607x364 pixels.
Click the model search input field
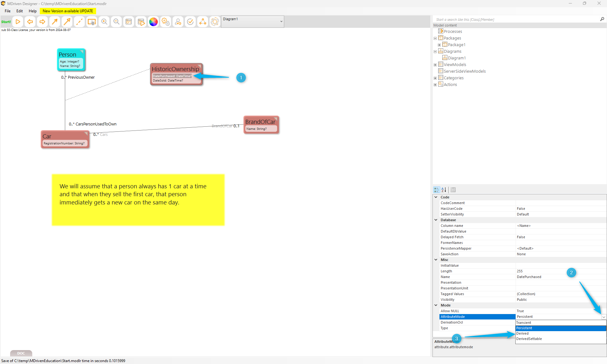[x=515, y=20]
